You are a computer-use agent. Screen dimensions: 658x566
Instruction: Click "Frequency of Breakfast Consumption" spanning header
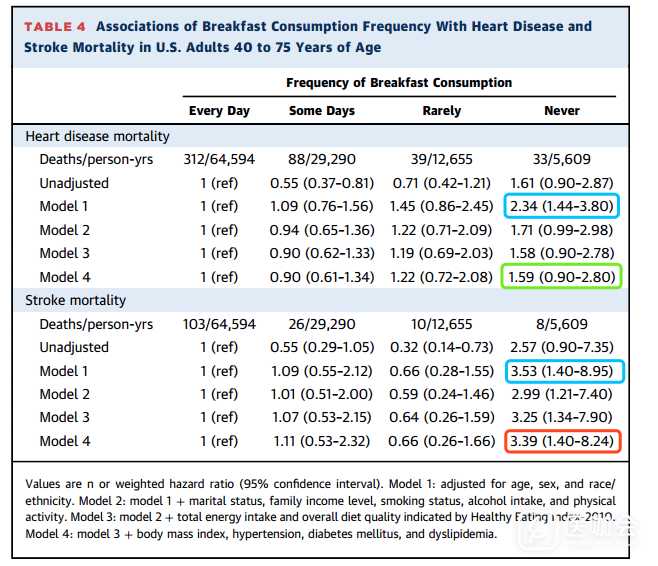(399, 83)
